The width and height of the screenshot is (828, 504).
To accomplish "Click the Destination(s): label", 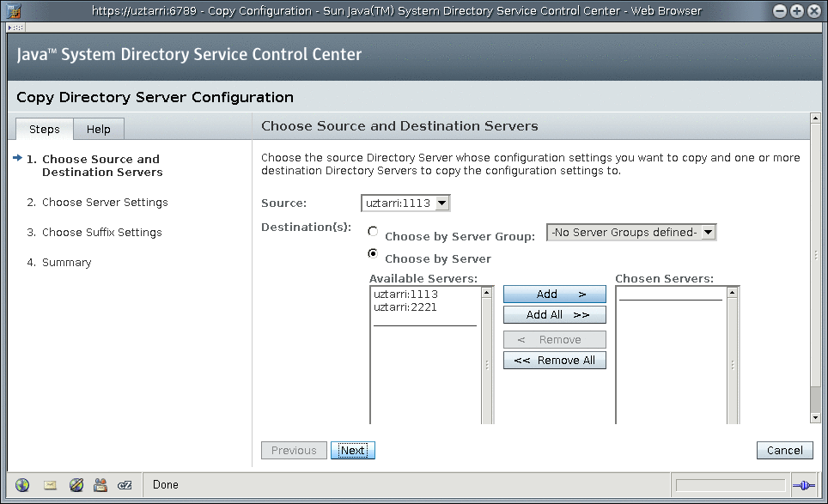I will [307, 228].
